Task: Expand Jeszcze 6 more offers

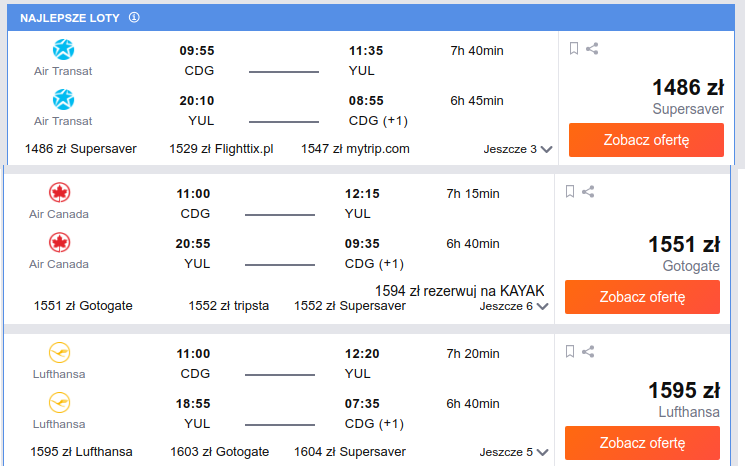Action: point(514,306)
